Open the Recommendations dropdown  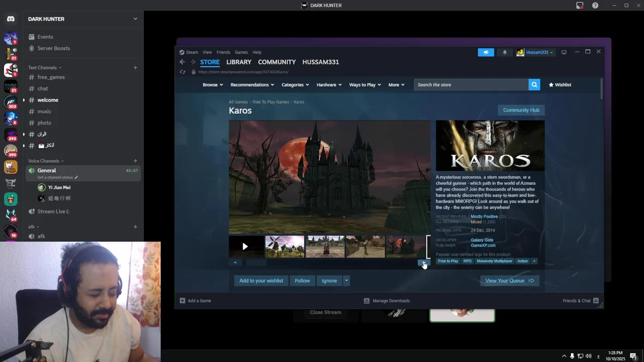pyautogui.click(x=252, y=84)
